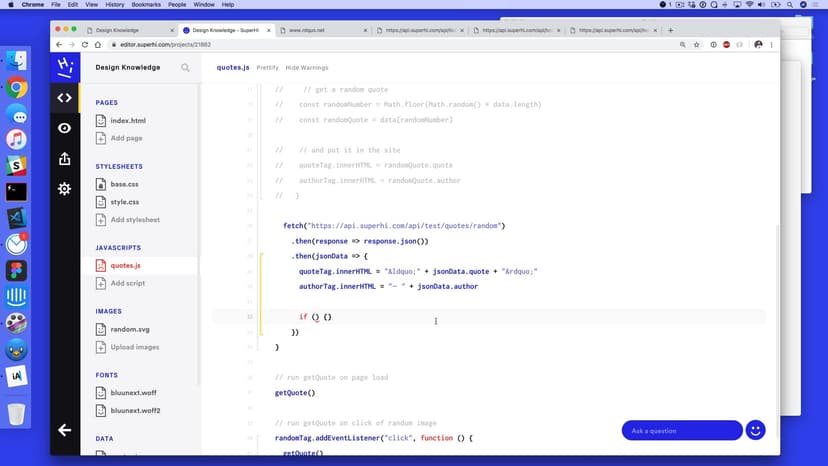Screen dimensions: 828x466
Task: Toggle Hide Warnings in editor toolbar
Action: point(307,68)
